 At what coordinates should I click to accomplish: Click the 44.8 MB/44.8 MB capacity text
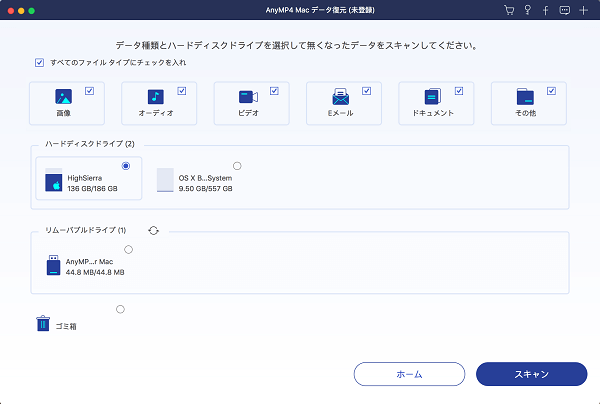(95, 272)
